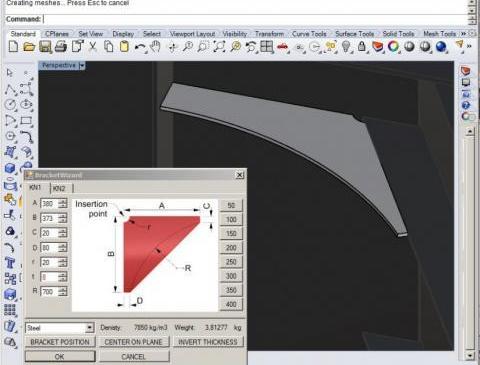Click the blue render sphere icon
This screenshot has height=365, width=480.
pos(441,46)
